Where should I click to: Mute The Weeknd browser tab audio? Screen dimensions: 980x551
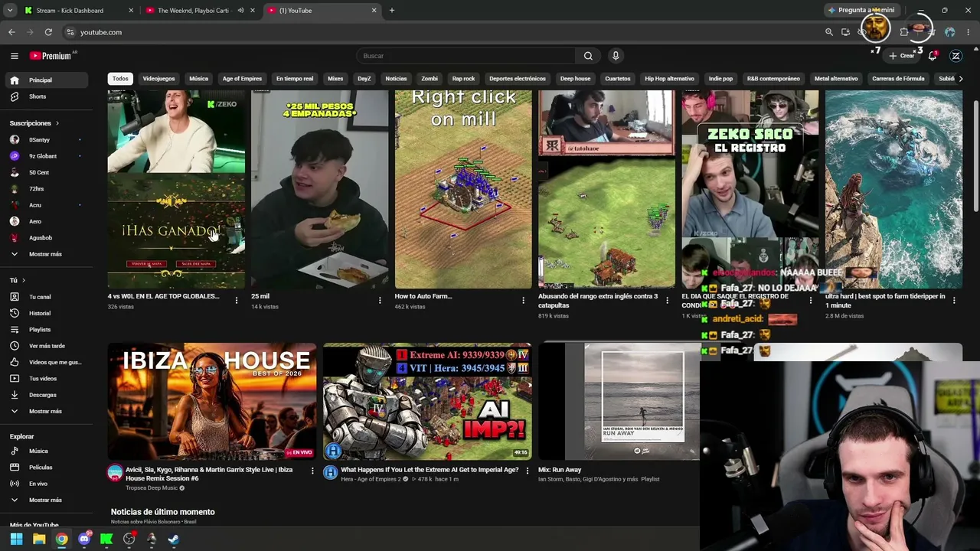point(240,11)
